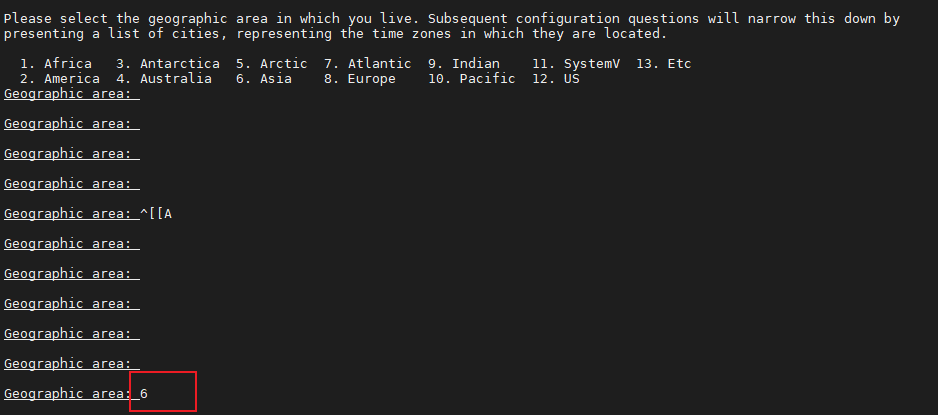Click the 'Please select the geographic area' instruction line

tap(452, 19)
